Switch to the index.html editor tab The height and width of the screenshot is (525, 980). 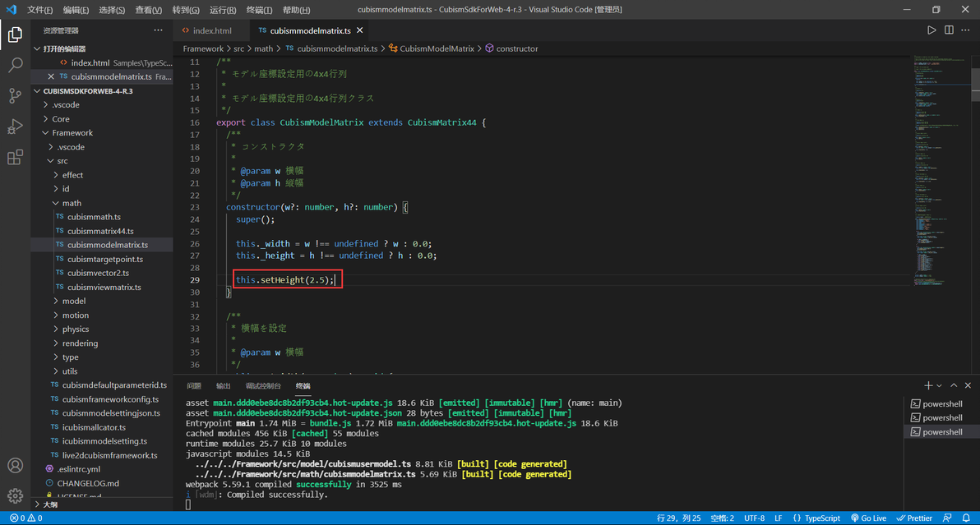pyautogui.click(x=211, y=30)
